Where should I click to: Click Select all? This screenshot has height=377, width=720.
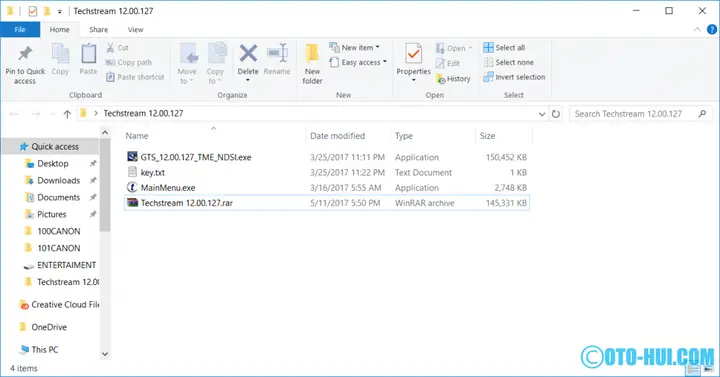click(x=504, y=48)
